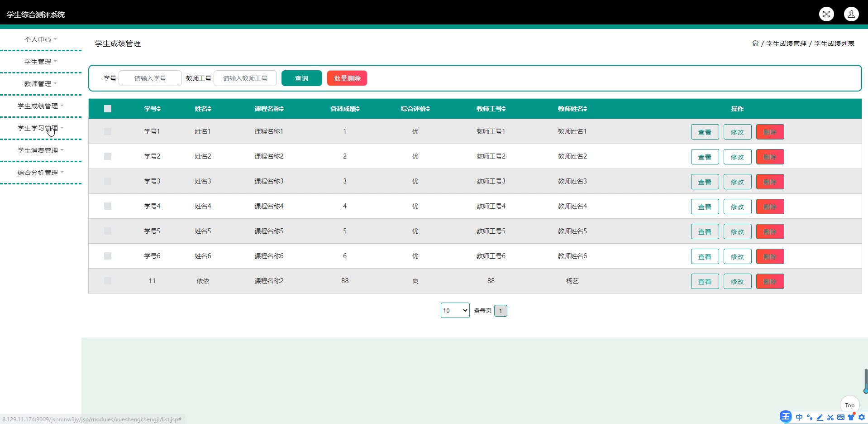Check the row checkbox for 学号3
868x424 pixels.
click(x=108, y=181)
